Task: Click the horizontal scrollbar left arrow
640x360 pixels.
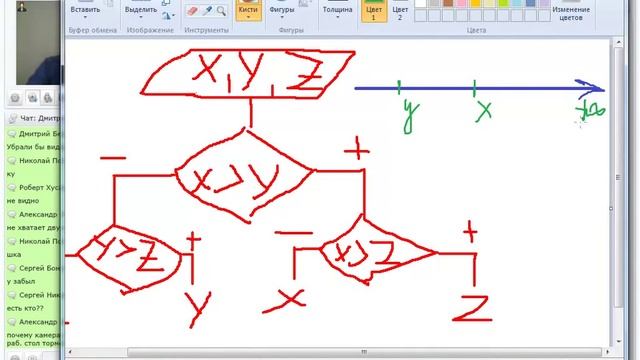Action: [x=70, y=352]
